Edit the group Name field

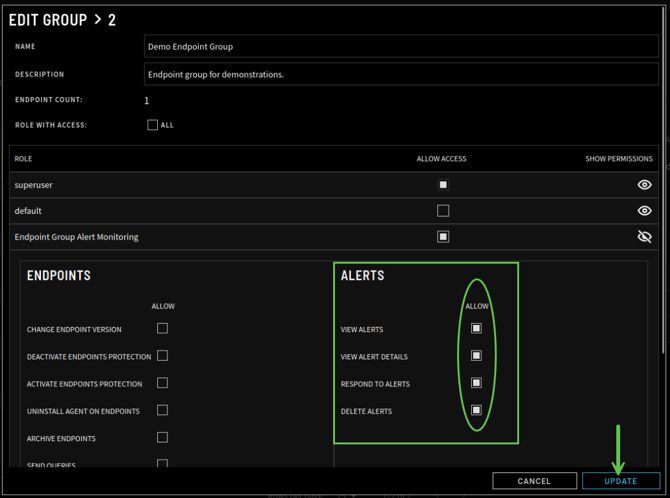[400, 46]
